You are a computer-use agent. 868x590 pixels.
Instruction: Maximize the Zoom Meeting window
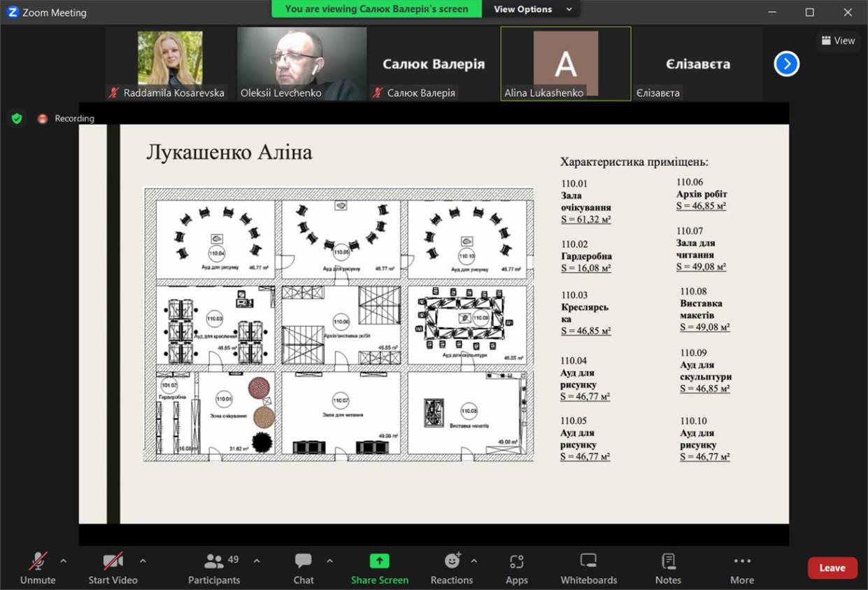(809, 12)
